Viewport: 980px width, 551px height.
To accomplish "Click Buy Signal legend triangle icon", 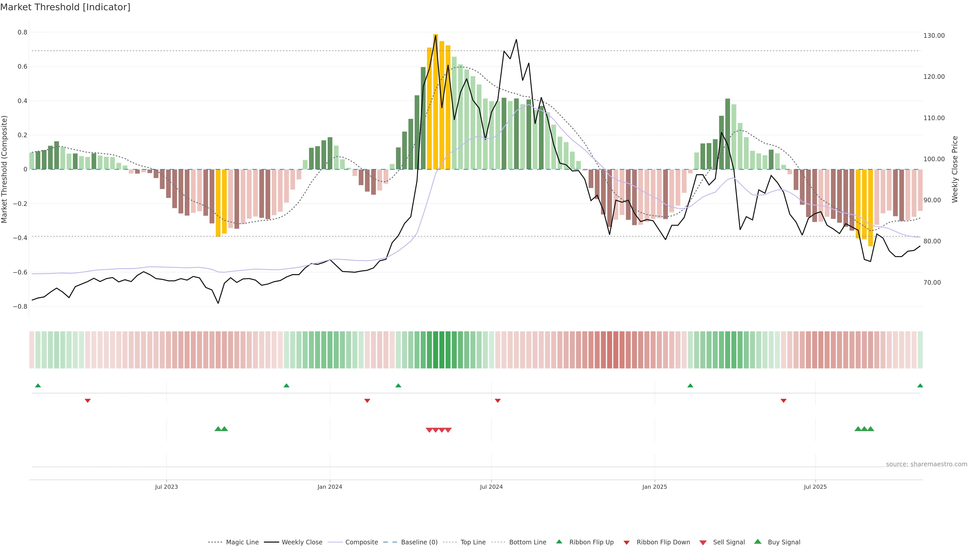I will (758, 542).
